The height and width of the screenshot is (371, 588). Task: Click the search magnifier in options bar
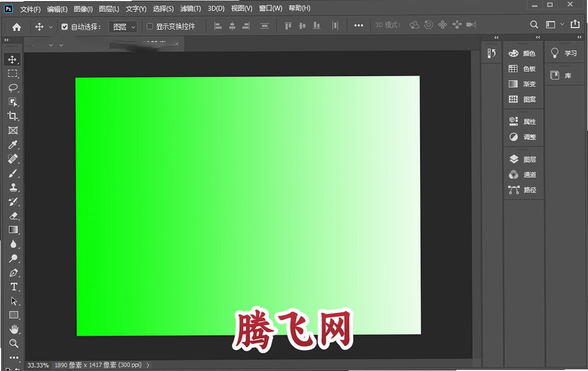tap(534, 25)
